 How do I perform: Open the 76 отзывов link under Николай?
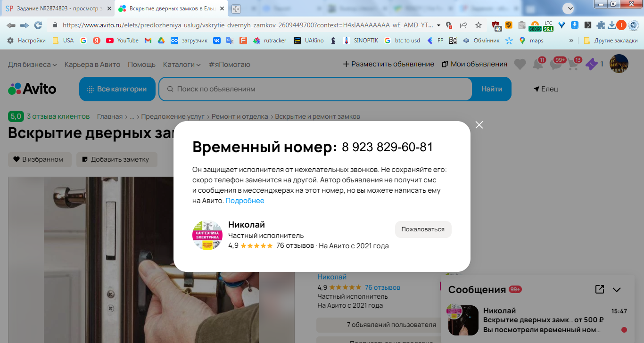coord(382,287)
